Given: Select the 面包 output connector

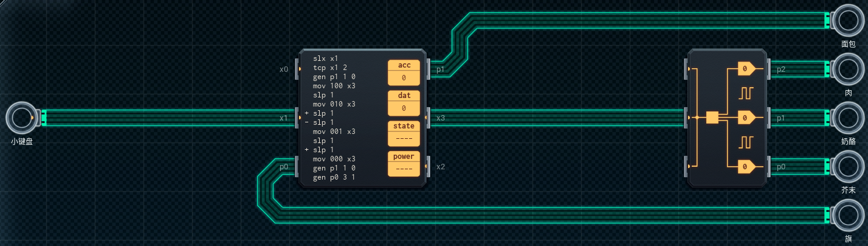Looking at the screenshot, I should (847, 20).
